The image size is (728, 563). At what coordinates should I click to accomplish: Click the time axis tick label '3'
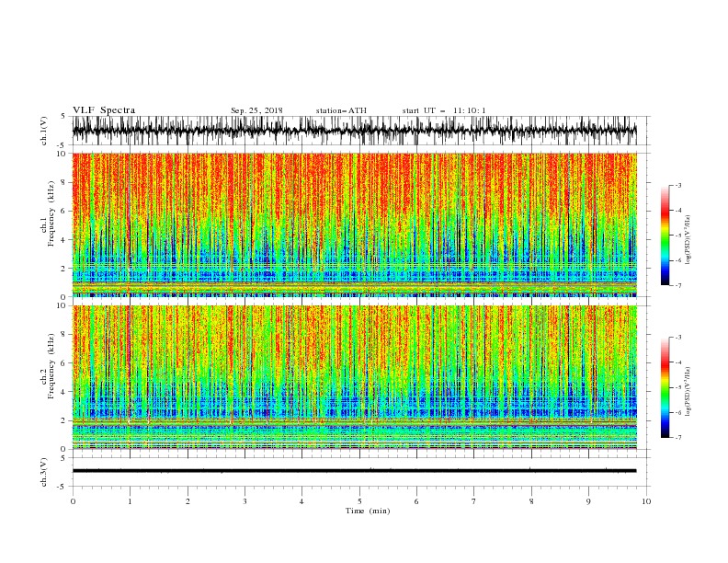coord(245,501)
